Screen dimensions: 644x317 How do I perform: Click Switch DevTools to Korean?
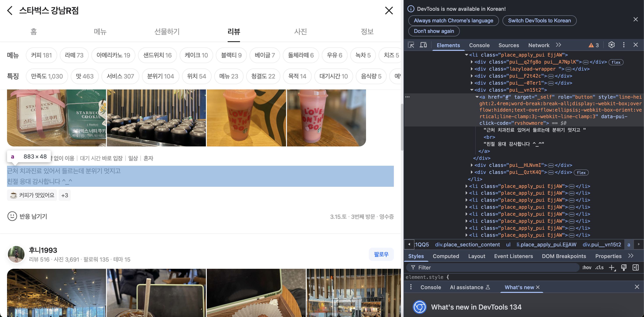(539, 21)
